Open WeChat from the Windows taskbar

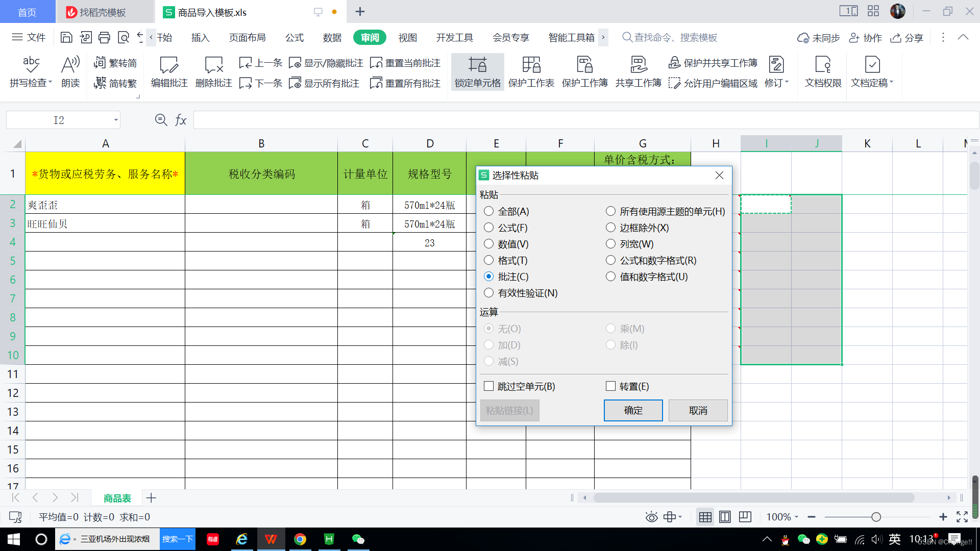(x=358, y=539)
